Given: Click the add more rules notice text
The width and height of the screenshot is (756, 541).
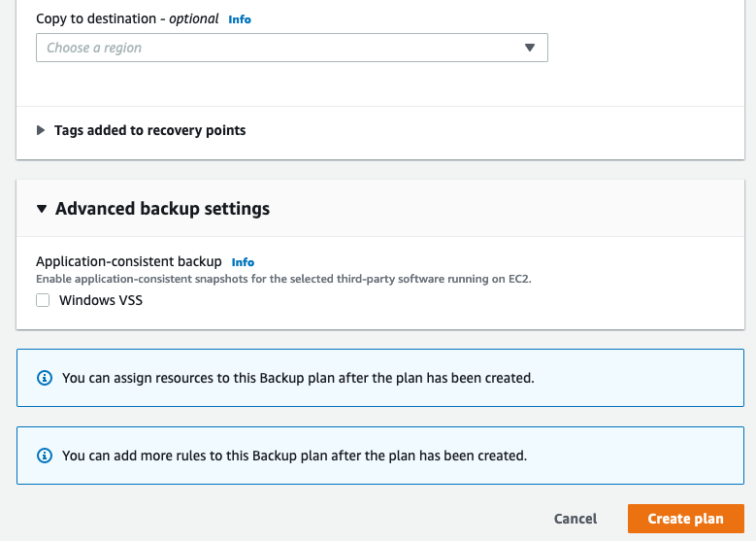Looking at the screenshot, I should [294, 455].
